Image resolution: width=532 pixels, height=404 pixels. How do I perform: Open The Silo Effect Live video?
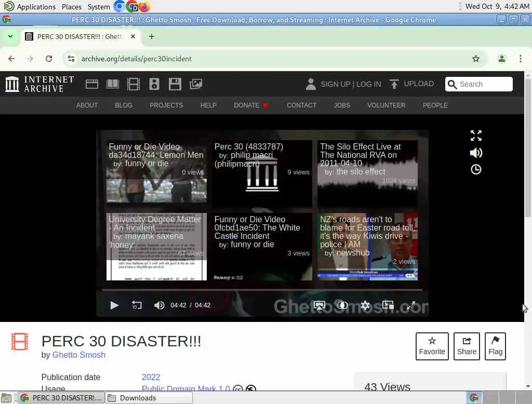[367, 172]
